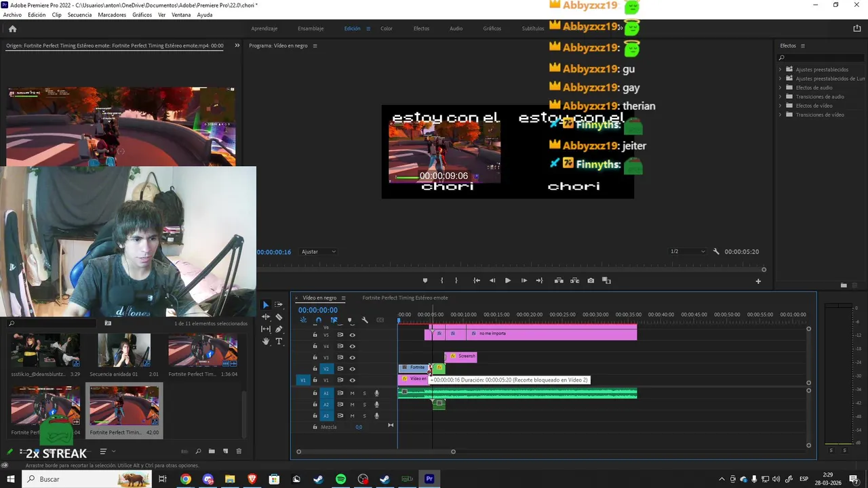Select the Track Select Forward tool
Viewport: 868px width, 488px height.
pos(279,305)
